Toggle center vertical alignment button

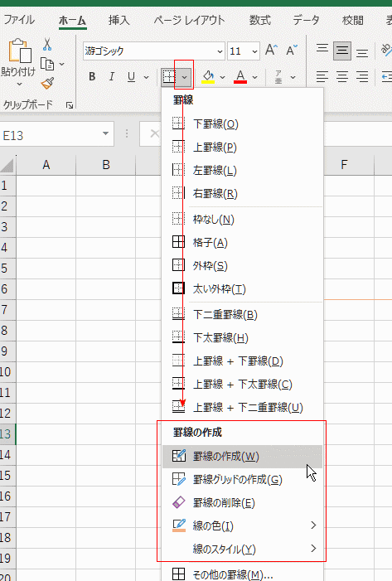coord(342,51)
